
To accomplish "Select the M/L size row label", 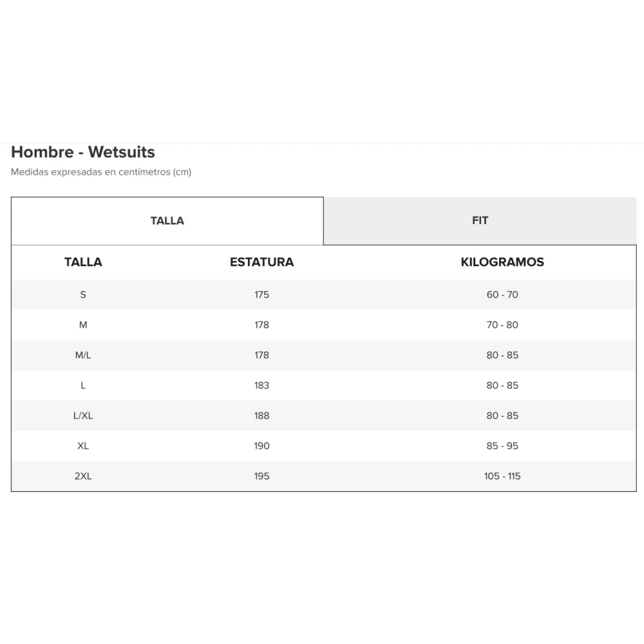I will [83, 355].
